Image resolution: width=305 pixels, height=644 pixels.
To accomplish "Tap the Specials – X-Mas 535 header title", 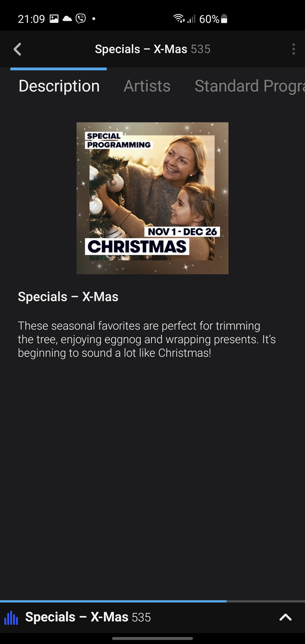I will [x=152, y=49].
